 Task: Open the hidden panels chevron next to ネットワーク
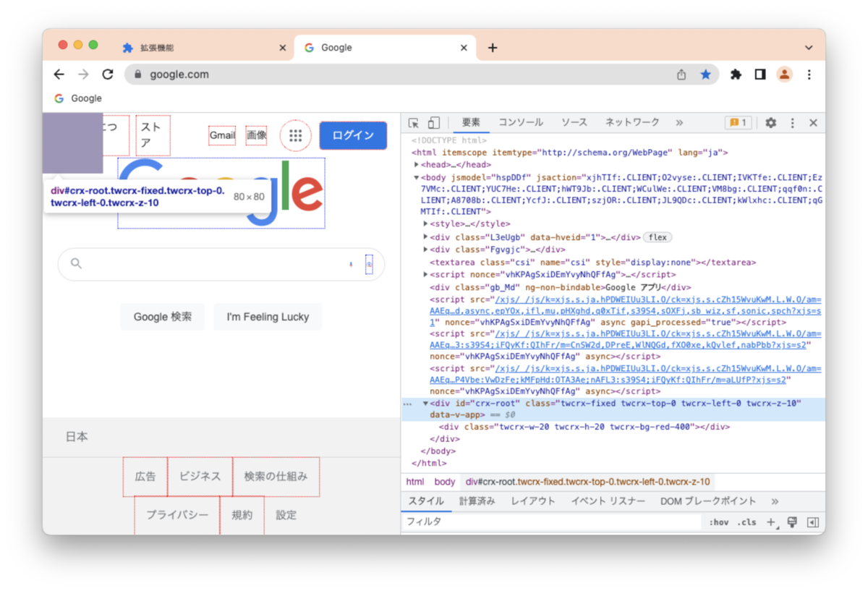click(x=678, y=122)
